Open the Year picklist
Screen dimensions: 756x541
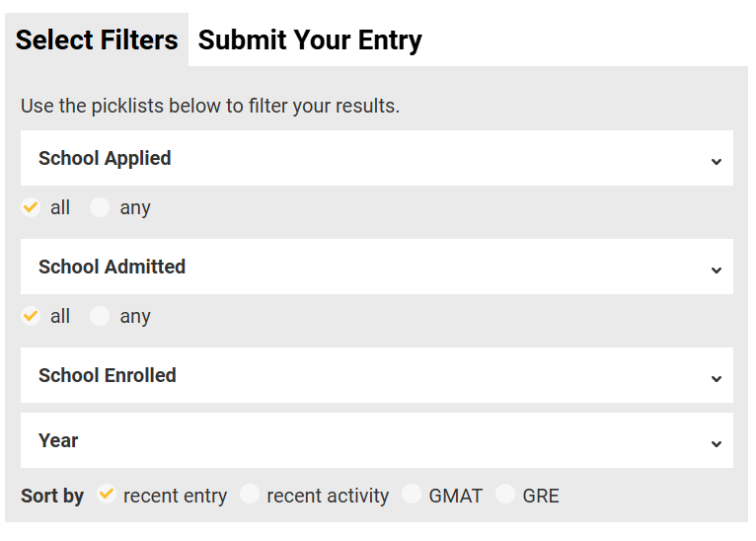coord(376,440)
